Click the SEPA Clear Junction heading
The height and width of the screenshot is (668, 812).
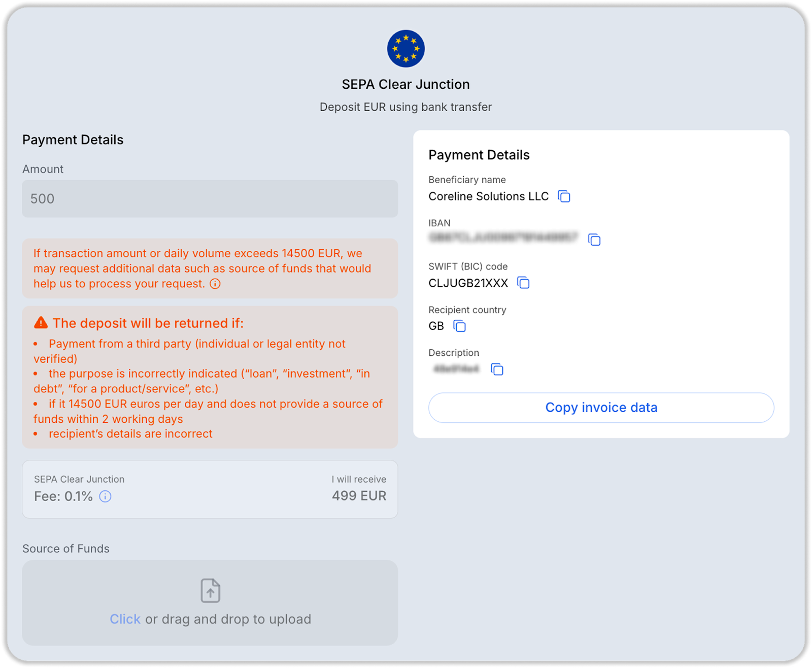click(405, 84)
